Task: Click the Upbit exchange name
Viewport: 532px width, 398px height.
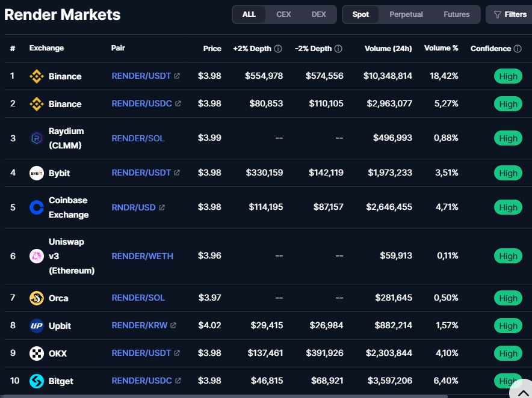Action: point(60,326)
